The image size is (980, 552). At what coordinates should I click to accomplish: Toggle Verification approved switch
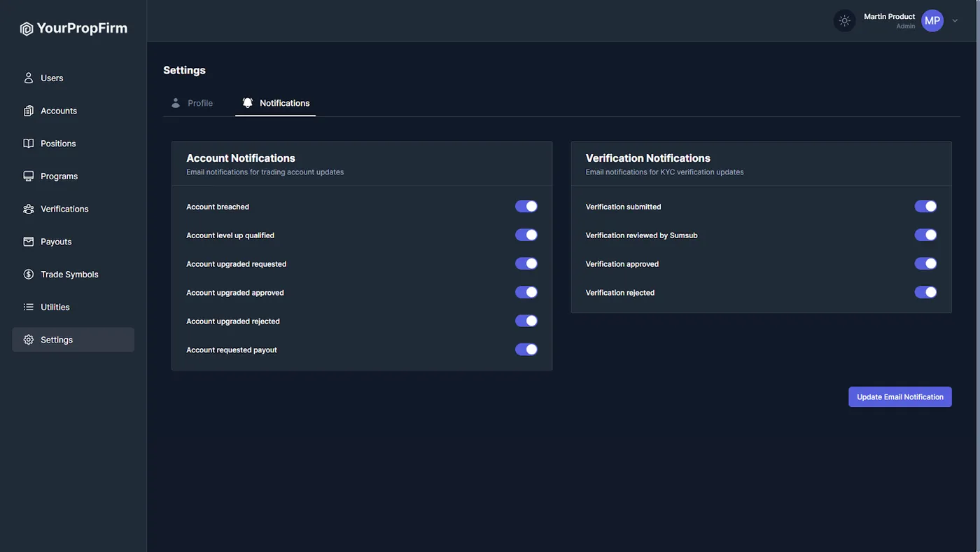click(925, 263)
